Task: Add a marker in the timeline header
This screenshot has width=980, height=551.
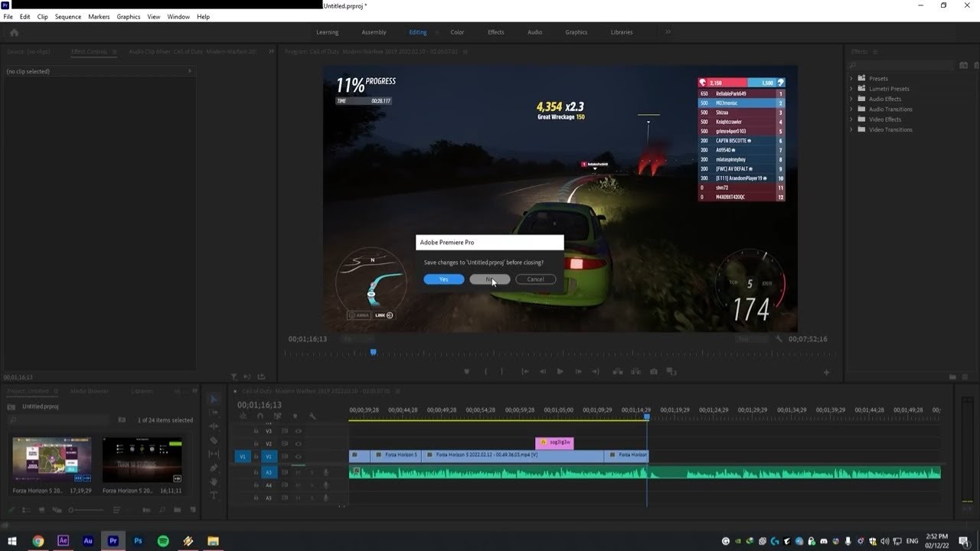Action: tap(295, 416)
